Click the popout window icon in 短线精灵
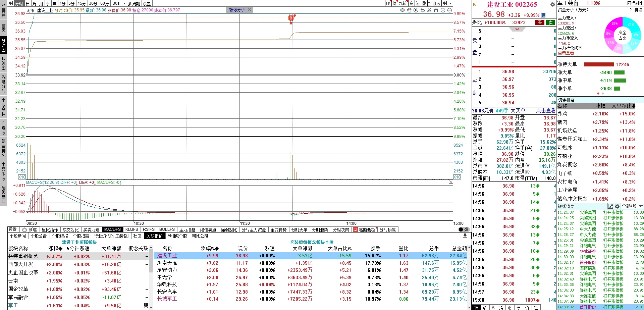Screen dimensions: 644x310 tap(610, 206)
